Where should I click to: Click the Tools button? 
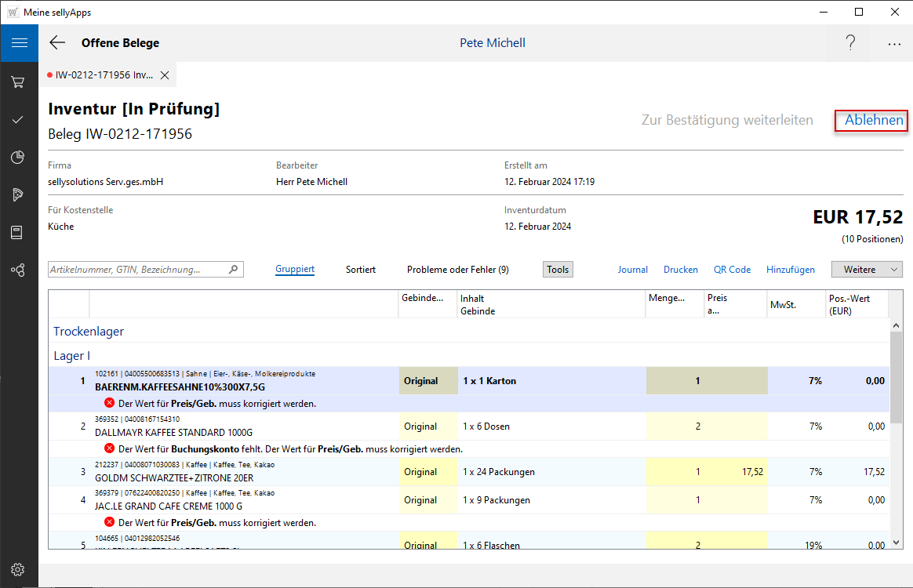[x=558, y=270]
